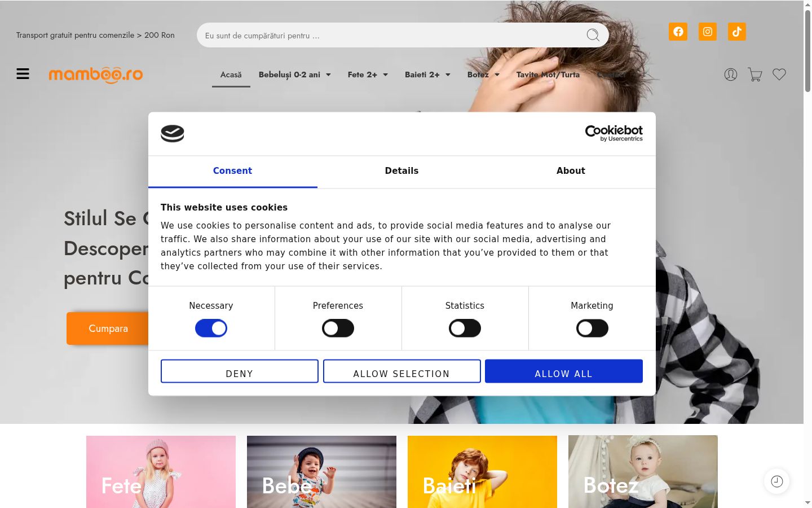Open the wishlist heart icon

(779, 75)
